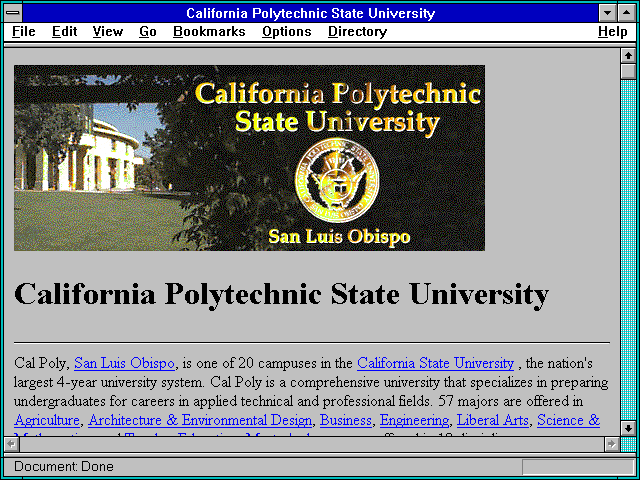640x480 pixels.
Task: Click the maximize up-arrow title bar button
Action: pos(627,13)
